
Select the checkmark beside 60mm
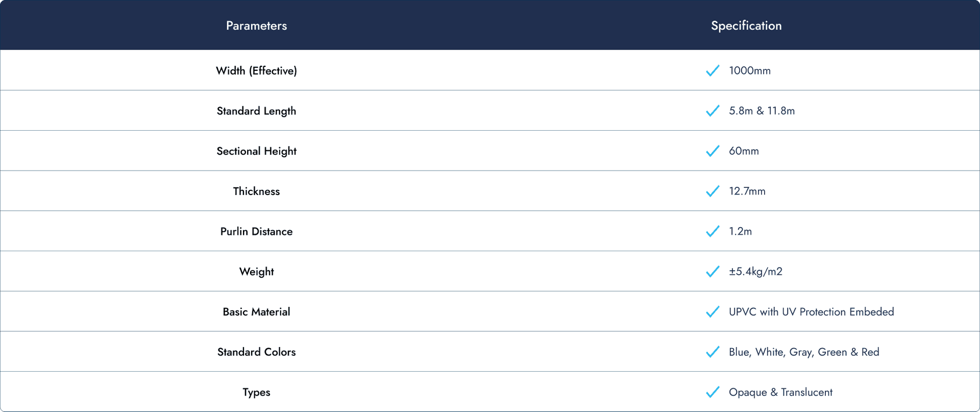(713, 151)
